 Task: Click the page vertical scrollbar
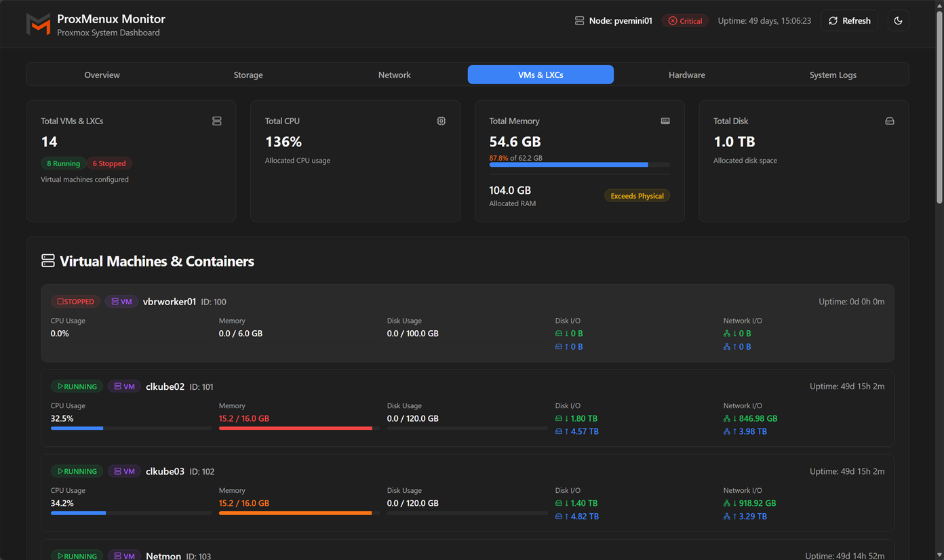(939, 108)
